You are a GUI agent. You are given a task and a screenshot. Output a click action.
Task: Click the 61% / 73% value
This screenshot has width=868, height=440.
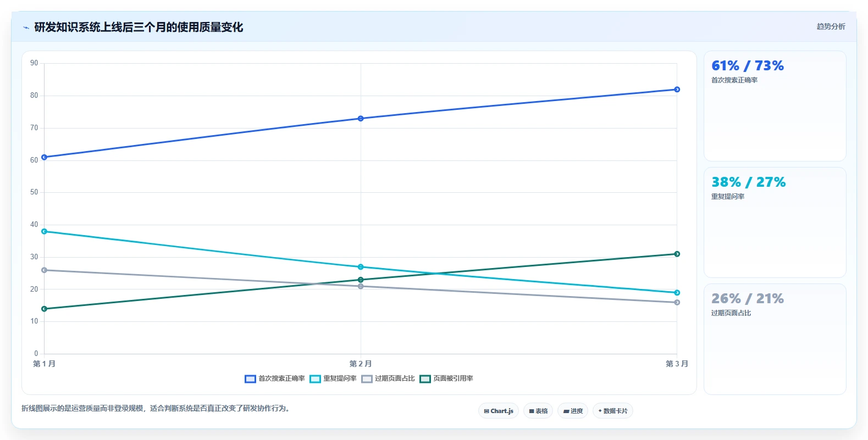748,66
